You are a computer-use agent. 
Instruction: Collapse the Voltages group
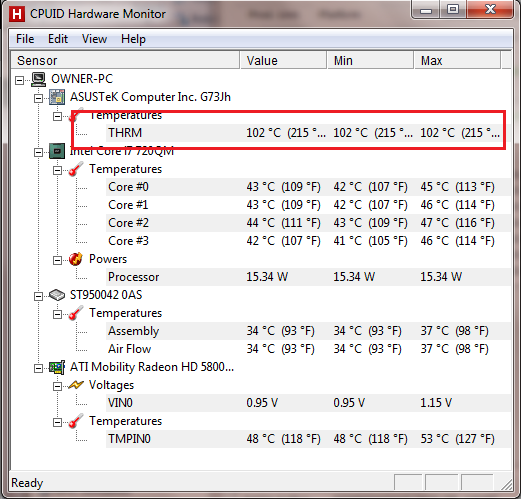point(57,386)
